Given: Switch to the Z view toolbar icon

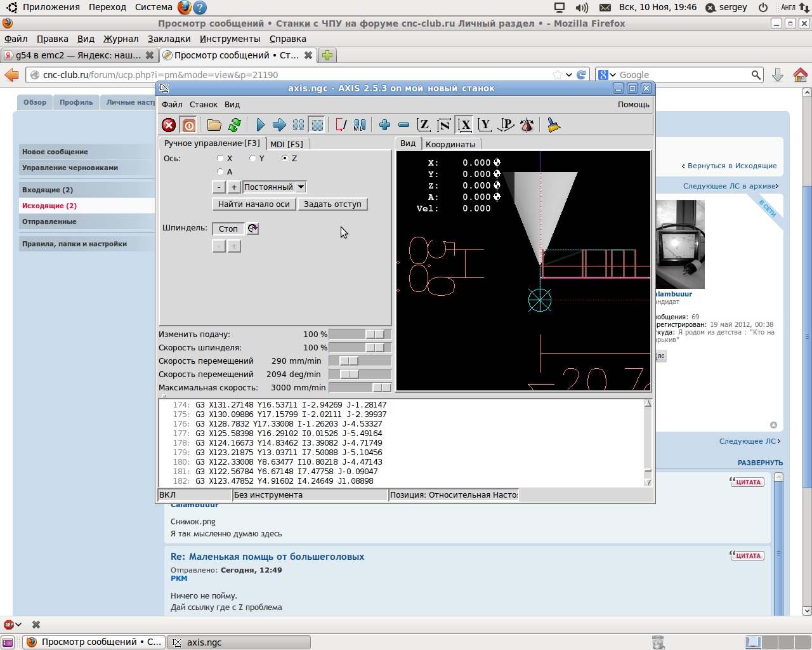Looking at the screenshot, I should [424, 125].
